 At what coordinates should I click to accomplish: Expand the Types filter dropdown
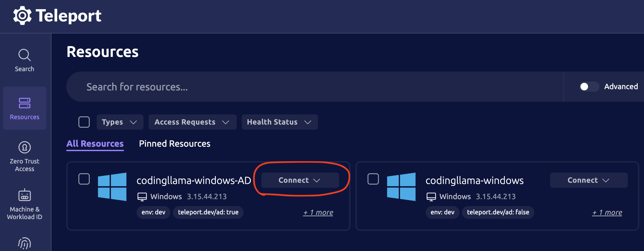[x=120, y=122]
